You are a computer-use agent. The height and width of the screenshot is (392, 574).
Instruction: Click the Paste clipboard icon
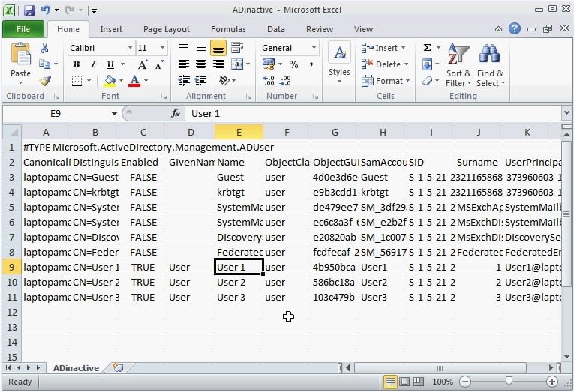tap(20, 55)
